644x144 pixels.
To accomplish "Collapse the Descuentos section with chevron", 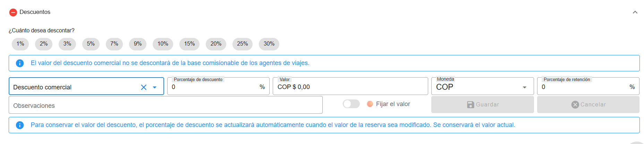I will point(635,12).
